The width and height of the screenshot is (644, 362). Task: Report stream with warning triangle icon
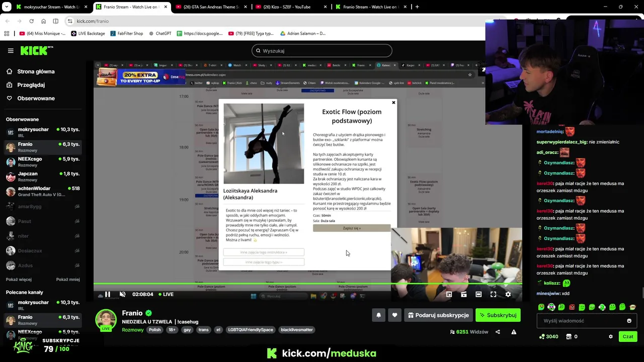(x=514, y=332)
